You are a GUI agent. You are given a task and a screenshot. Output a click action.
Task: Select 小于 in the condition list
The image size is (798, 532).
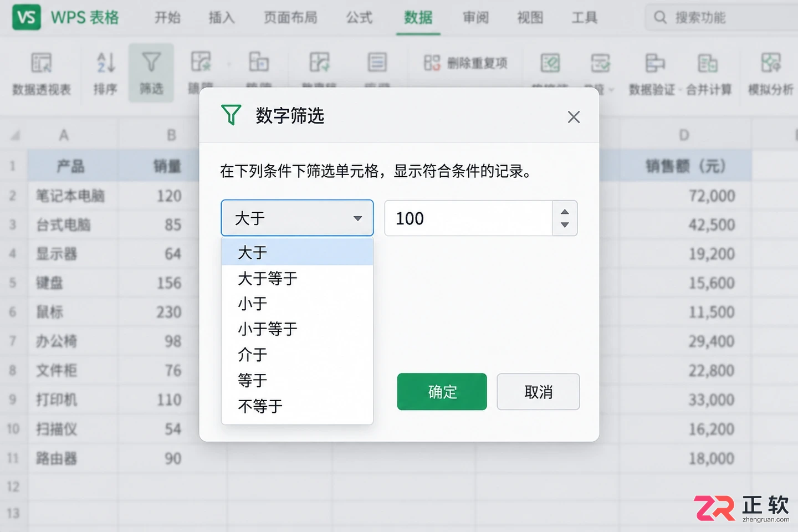(297, 304)
